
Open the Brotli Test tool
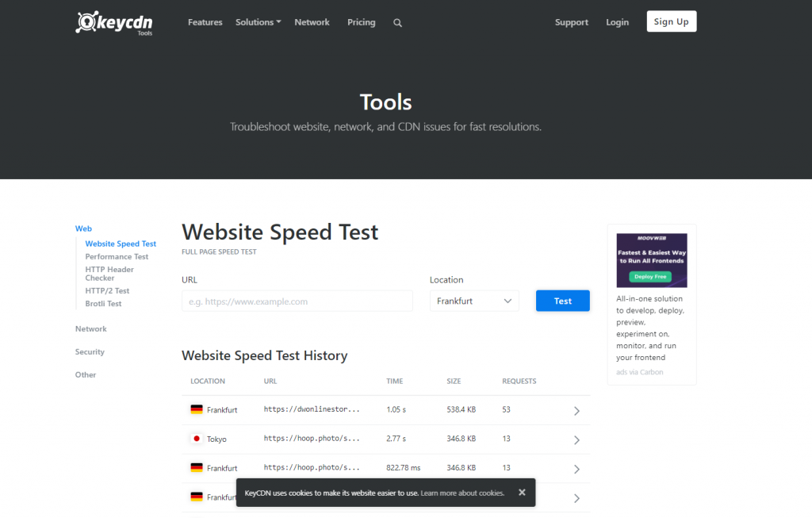(102, 303)
